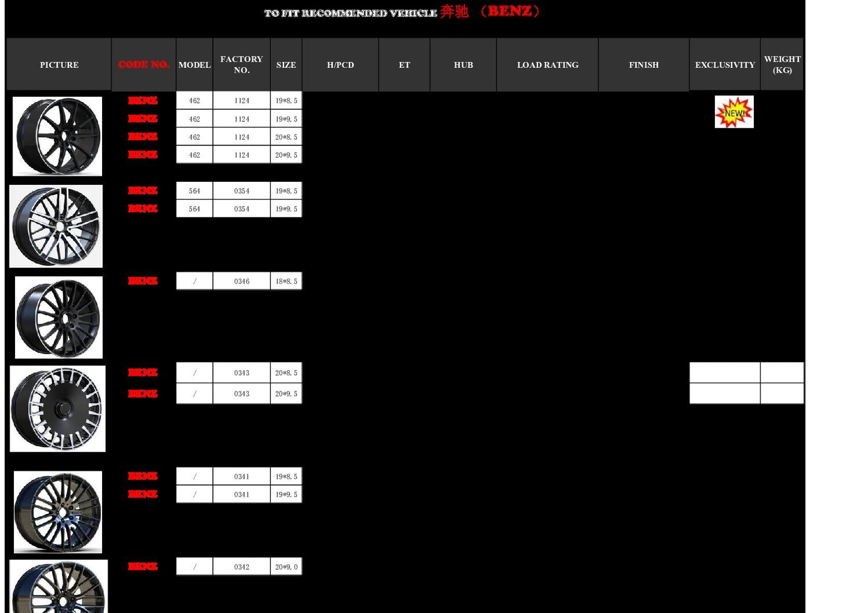Select the size 20*9.0 cell
This screenshot has width=868, height=613.
coord(286,567)
